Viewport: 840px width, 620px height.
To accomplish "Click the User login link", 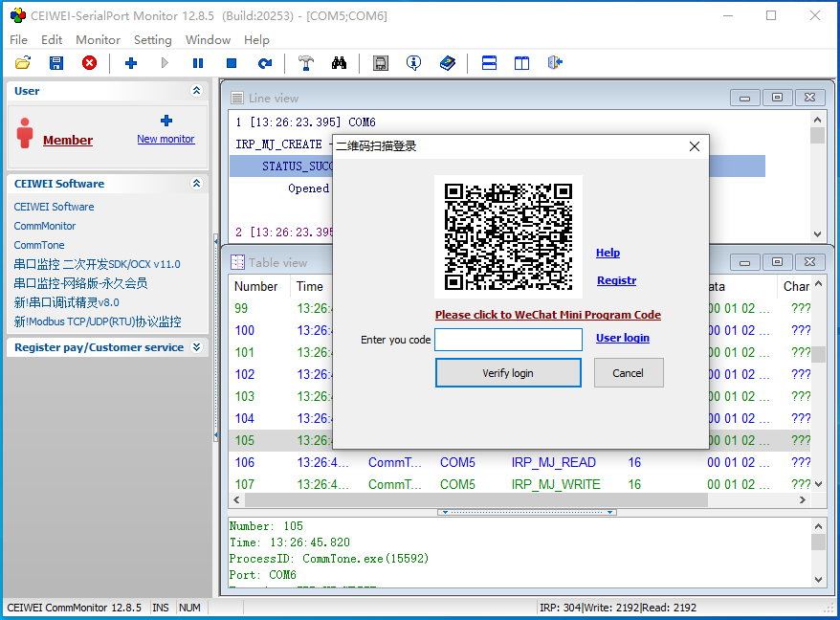I will [622, 338].
